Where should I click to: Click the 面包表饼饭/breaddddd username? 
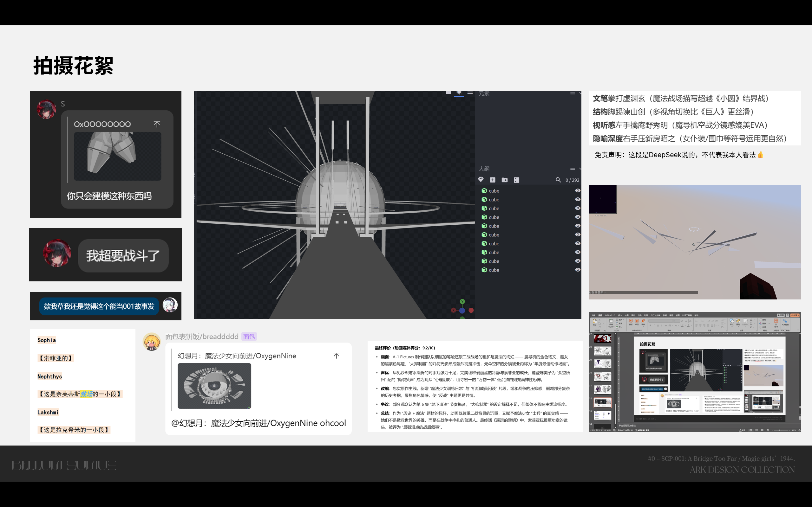(202, 336)
